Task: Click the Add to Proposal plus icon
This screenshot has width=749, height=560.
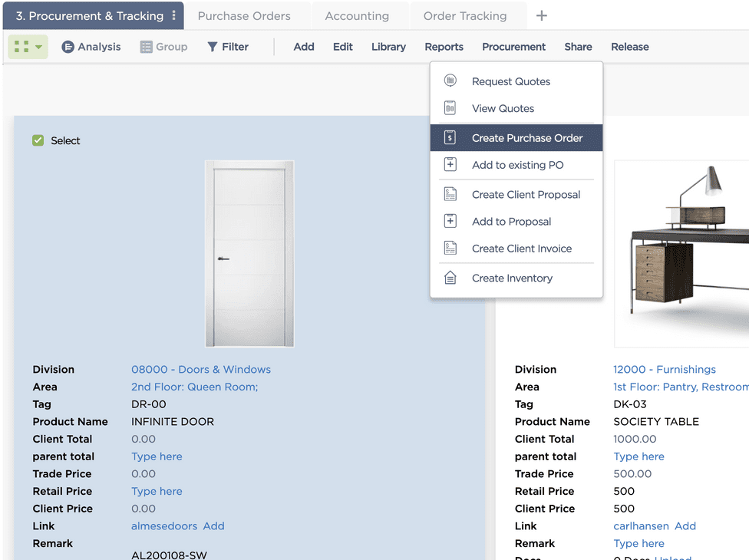Action: pyautogui.click(x=450, y=222)
